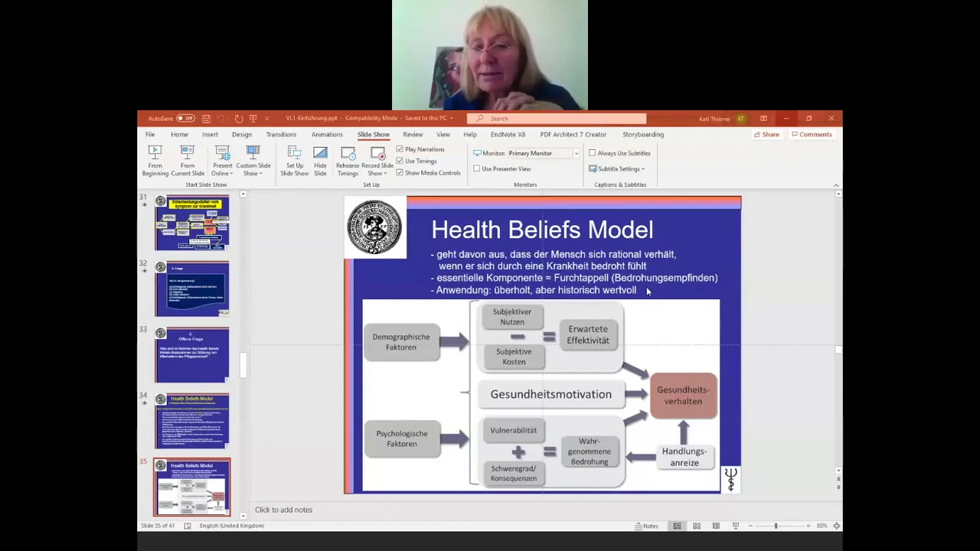The height and width of the screenshot is (551, 980).
Task: Collapse the ribbon chevron
Action: [x=835, y=184]
